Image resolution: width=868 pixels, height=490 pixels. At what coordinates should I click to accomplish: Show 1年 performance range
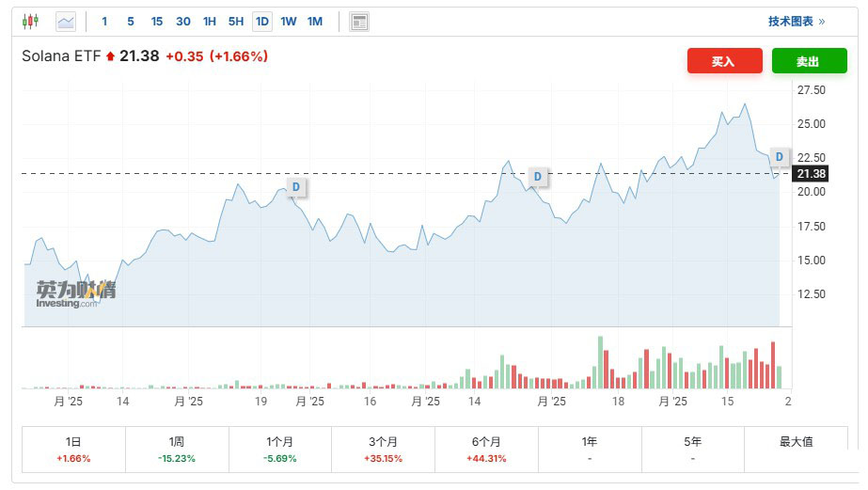[590, 450]
